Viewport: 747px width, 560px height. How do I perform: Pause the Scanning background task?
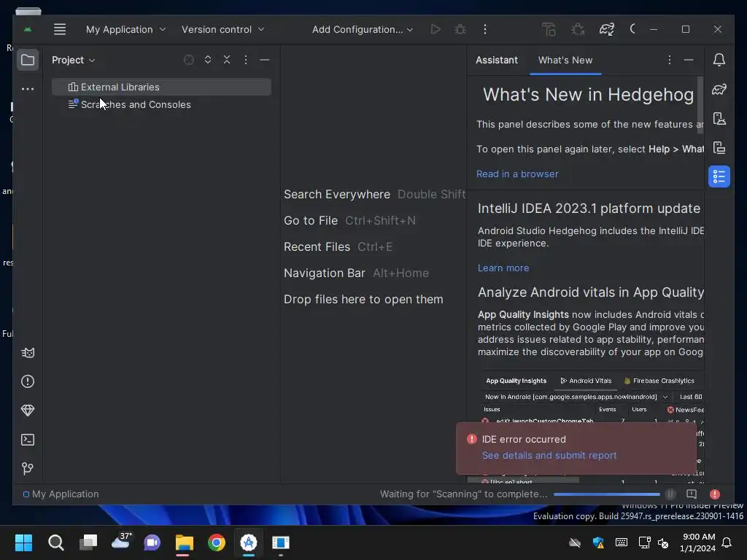pos(670,494)
